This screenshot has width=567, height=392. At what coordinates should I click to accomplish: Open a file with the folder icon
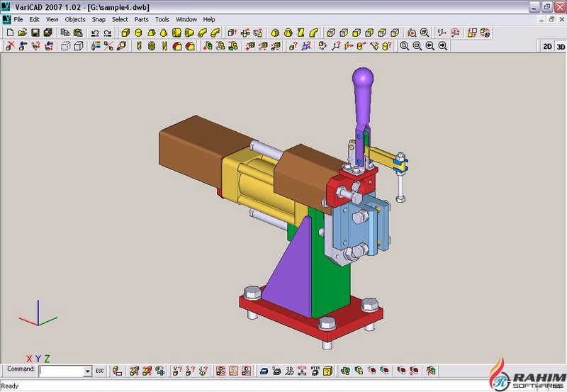coord(22,33)
